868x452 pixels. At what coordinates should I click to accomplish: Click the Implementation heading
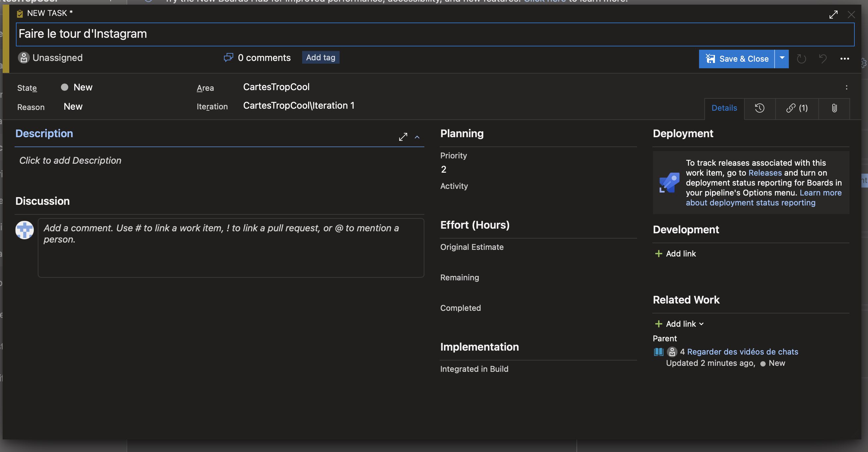(479, 347)
